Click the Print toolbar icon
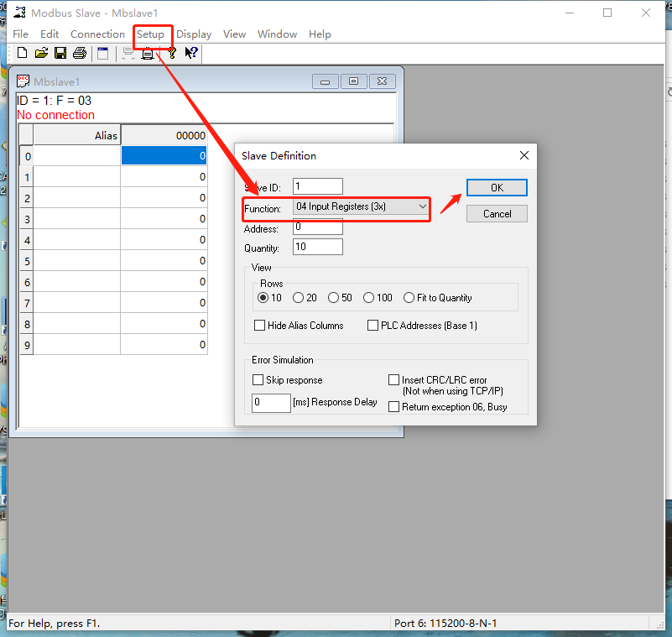 pyautogui.click(x=80, y=54)
